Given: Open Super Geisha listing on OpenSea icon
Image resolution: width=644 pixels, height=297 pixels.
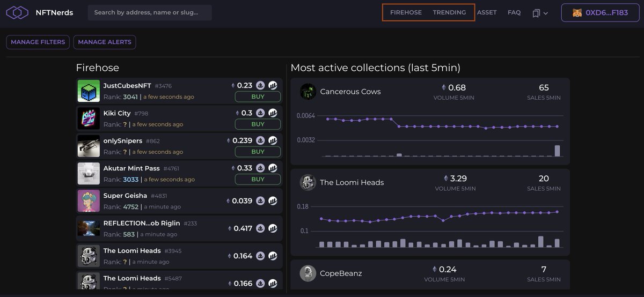Looking at the screenshot, I should (x=260, y=201).
